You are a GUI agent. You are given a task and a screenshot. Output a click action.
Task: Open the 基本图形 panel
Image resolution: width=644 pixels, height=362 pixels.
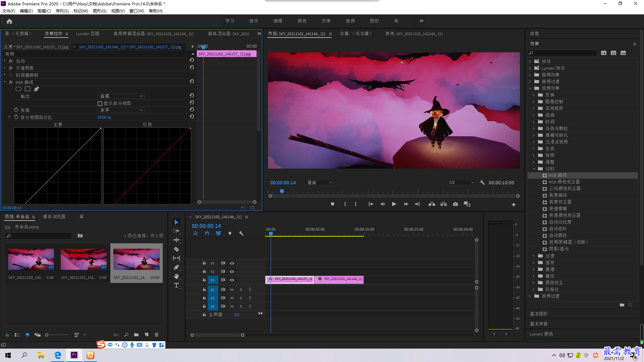coord(539,314)
